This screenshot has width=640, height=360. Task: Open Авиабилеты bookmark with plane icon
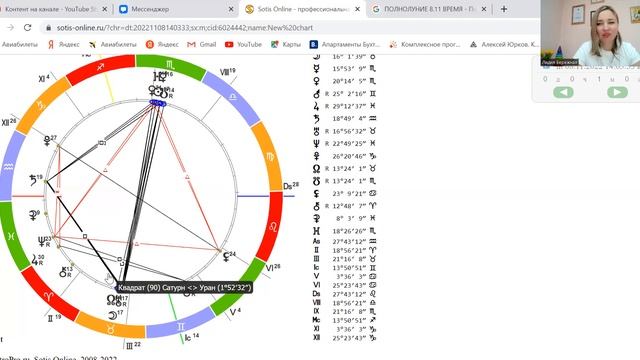[x=113, y=44]
